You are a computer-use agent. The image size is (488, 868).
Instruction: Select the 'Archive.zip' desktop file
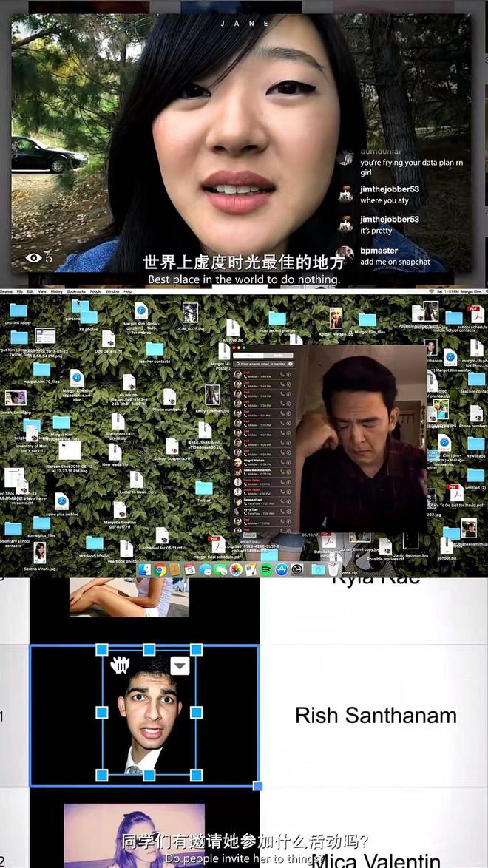click(233, 327)
